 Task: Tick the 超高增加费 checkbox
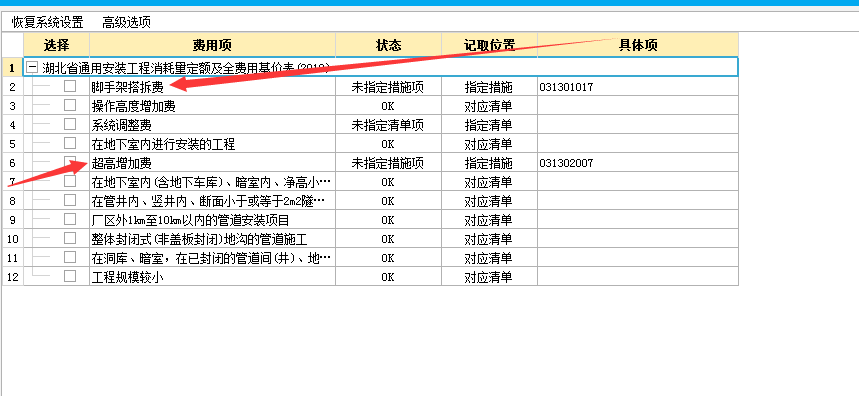tap(70, 162)
